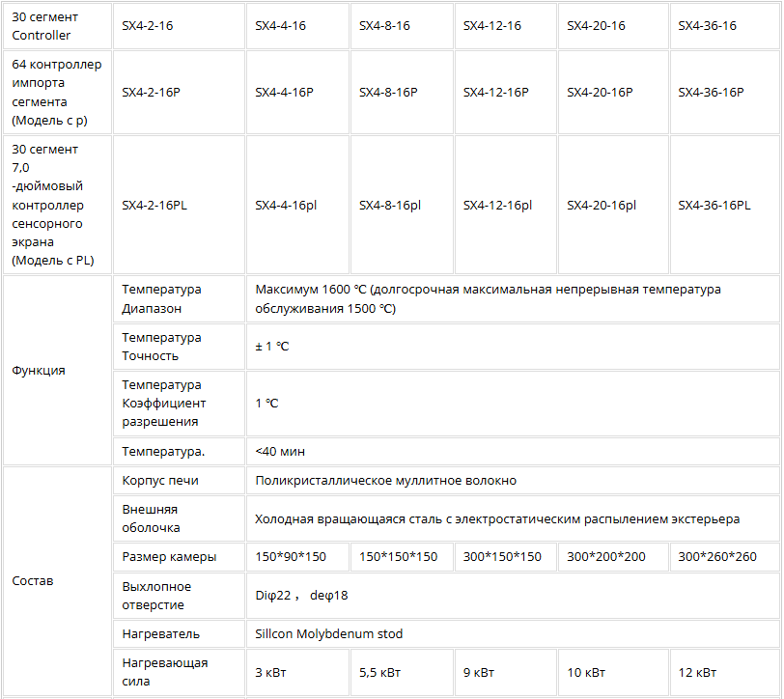
Task: Click the <40 мин value cell
Action: pos(281,451)
